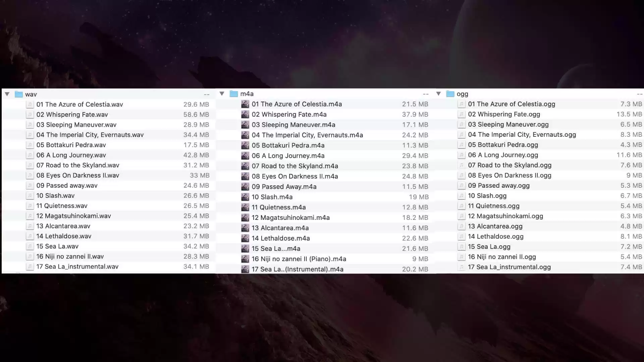Click album art icon of 10 Slash.m4a
Viewport: 644px width, 362px height.
[x=245, y=197]
